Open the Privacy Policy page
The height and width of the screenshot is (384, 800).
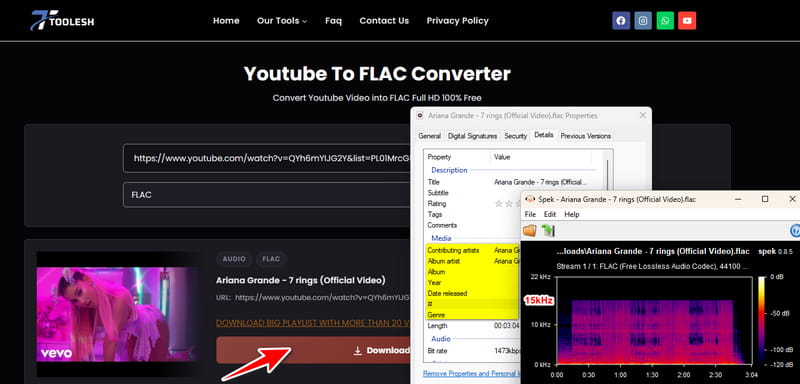pyautogui.click(x=458, y=21)
